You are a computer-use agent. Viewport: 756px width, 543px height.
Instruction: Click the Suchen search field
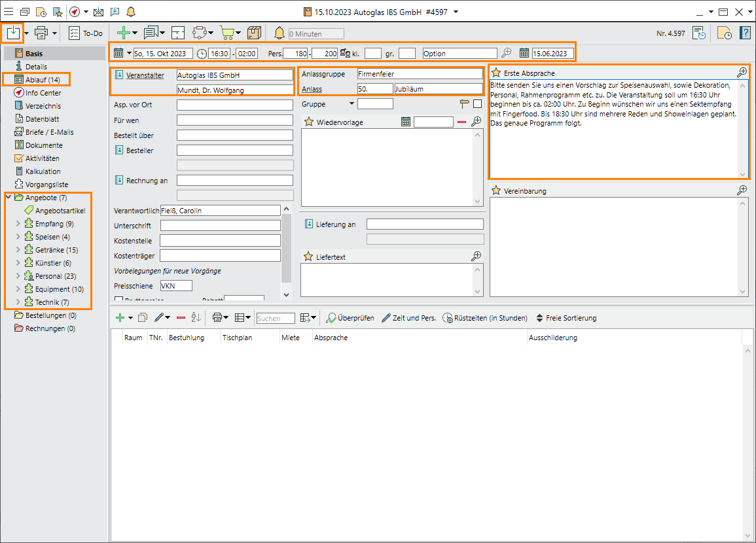[275, 318]
